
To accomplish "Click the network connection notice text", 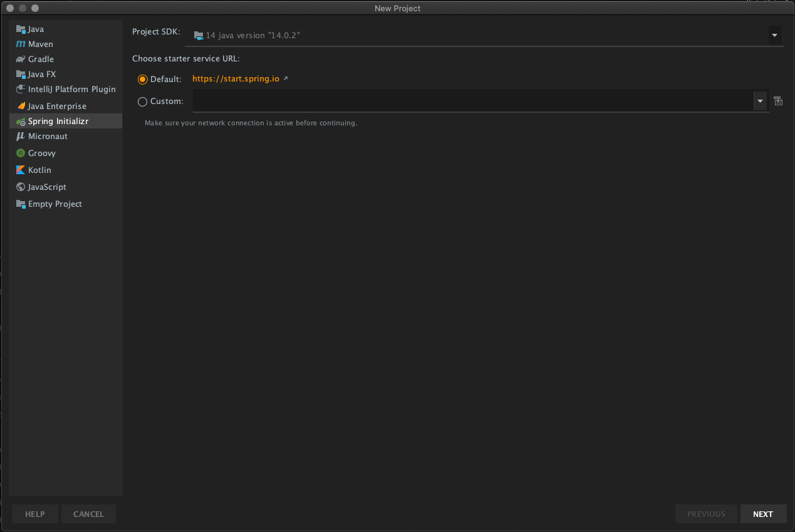I will coord(251,123).
